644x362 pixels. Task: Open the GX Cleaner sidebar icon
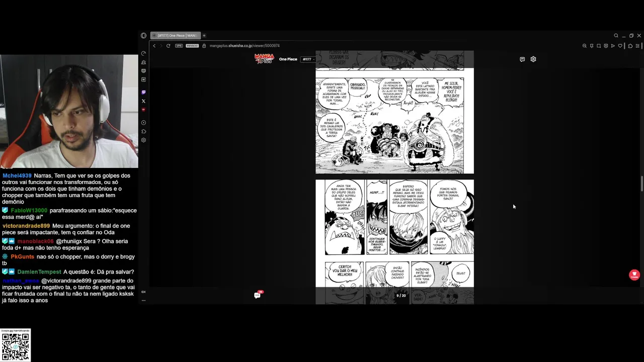143,62
